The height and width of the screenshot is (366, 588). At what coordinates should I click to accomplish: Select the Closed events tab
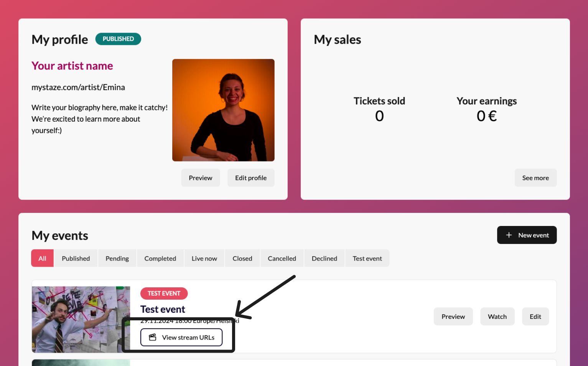(x=242, y=259)
